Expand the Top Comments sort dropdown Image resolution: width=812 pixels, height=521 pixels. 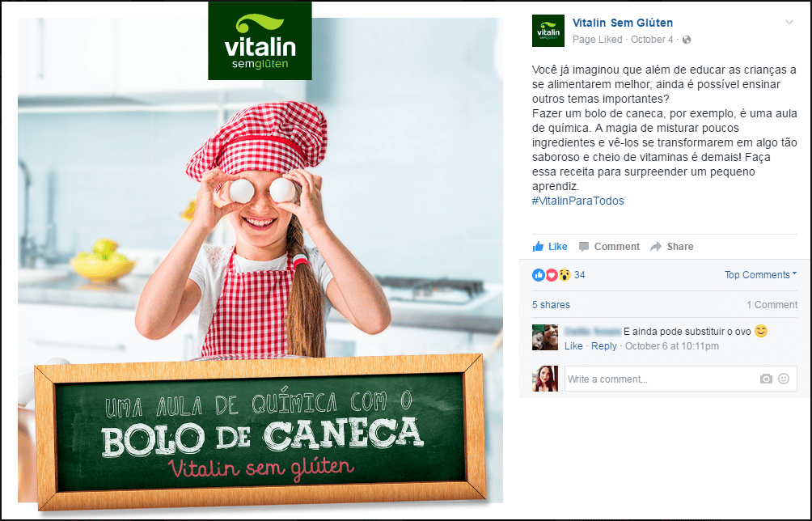point(760,274)
